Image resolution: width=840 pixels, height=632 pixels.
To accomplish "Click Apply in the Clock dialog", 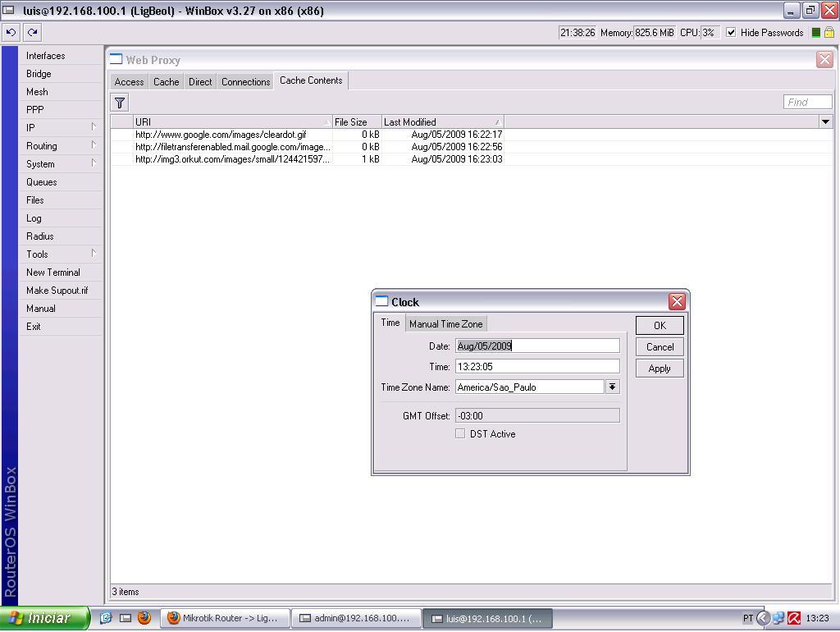I will coord(660,369).
